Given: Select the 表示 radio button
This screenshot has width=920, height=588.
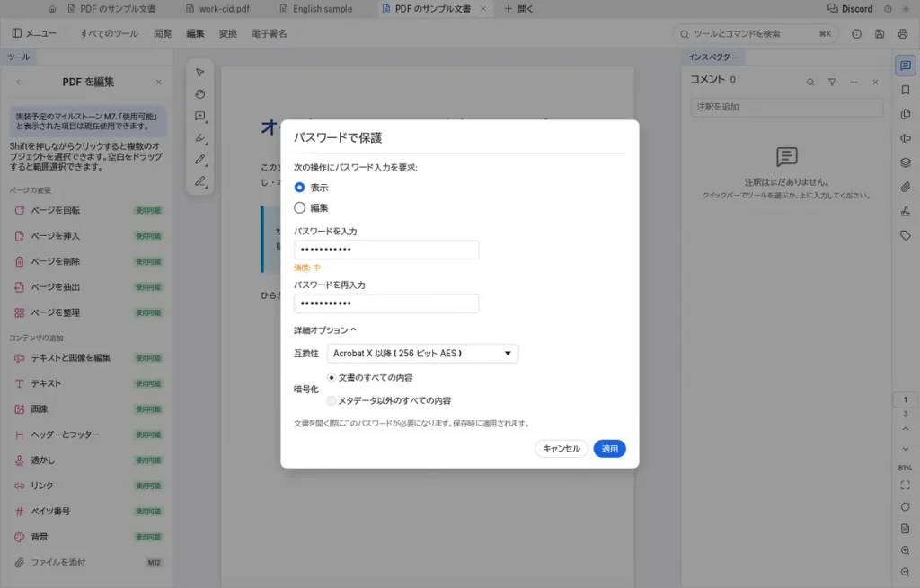Looking at the screenshot, I should (x=299, y=187).
